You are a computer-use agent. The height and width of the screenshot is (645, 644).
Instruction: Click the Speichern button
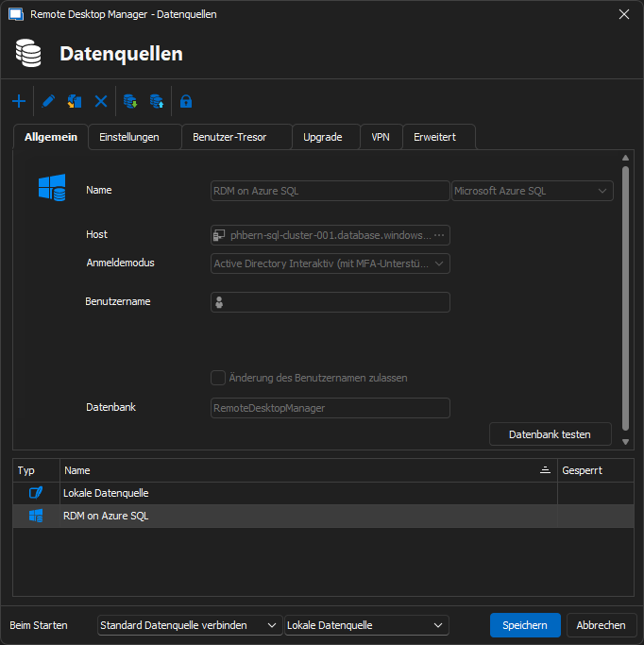tap(525, 625)
